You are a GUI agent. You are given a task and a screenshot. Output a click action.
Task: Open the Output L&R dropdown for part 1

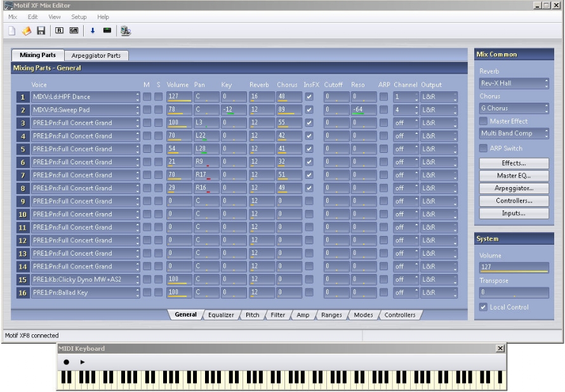coord(439,96)
